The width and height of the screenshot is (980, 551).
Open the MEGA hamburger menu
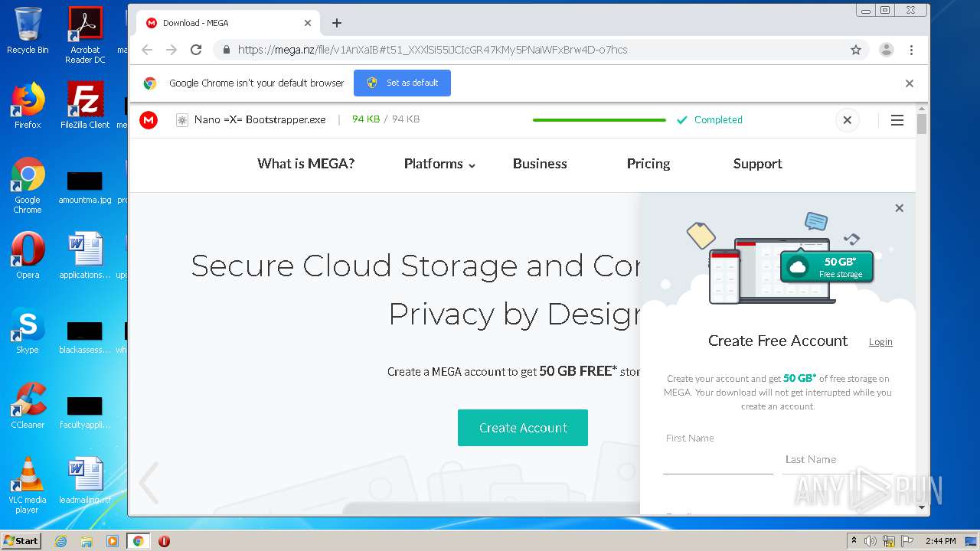coord(897,120)
